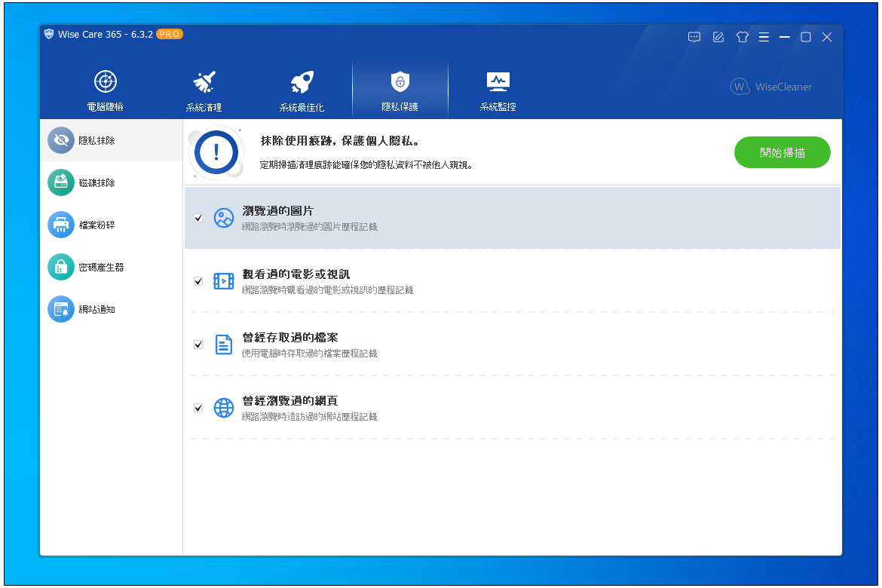This screenshot has width=882, height=588.
Task: Click the 觀看過的電影或視訊 row title
Action: [x=296, y=274]
